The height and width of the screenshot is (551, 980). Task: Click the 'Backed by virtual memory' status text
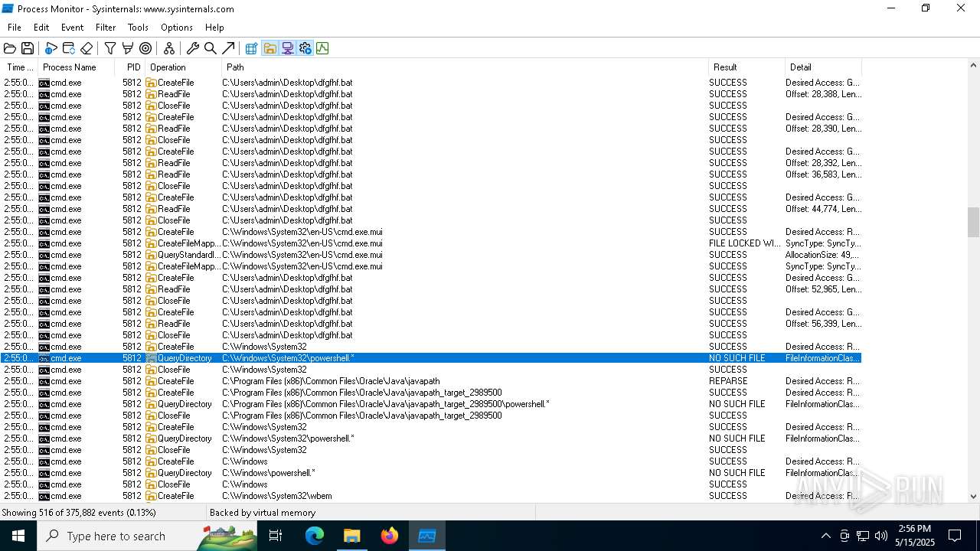(x=263, y=513)
